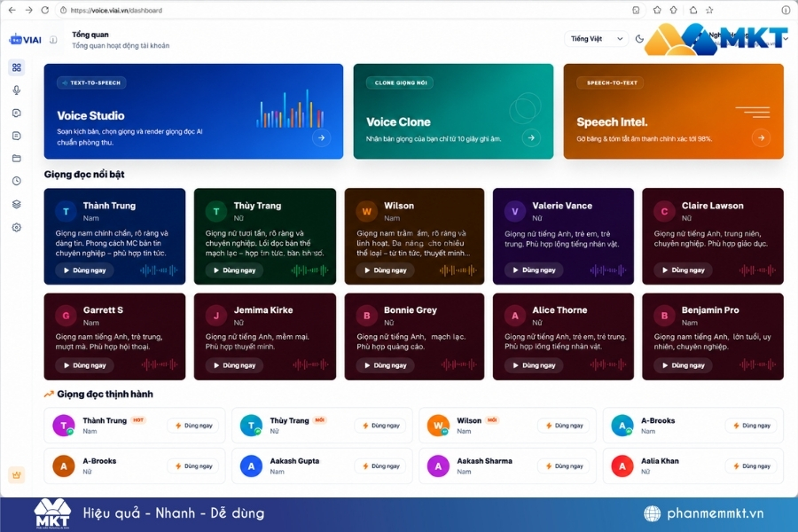Click Aakash Gupta avatar in trending list
This screenshot has width=798, height=532.
tap(251, 465)
